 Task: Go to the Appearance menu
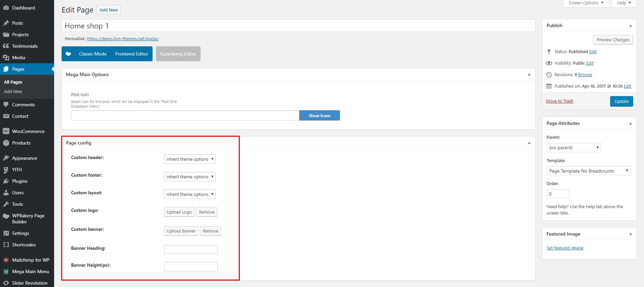coord(24,158)
